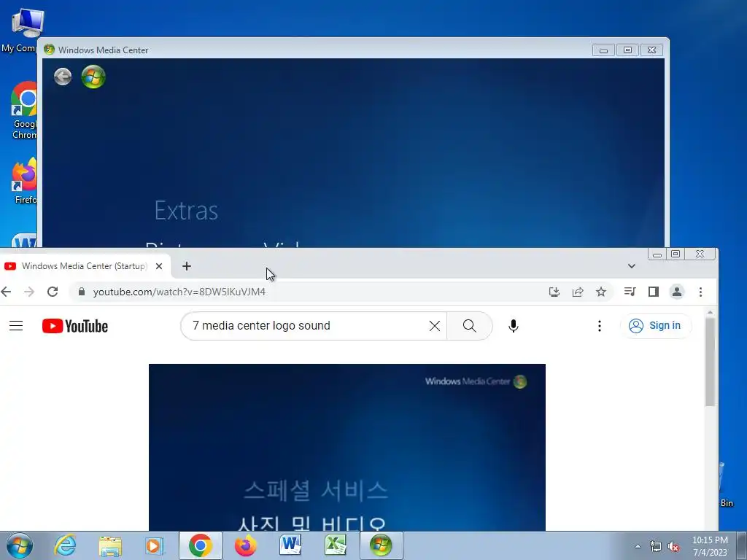The image size is (747, 560).
Task: Expand the Chrome tab search chevron
Action: pos(632,266)
